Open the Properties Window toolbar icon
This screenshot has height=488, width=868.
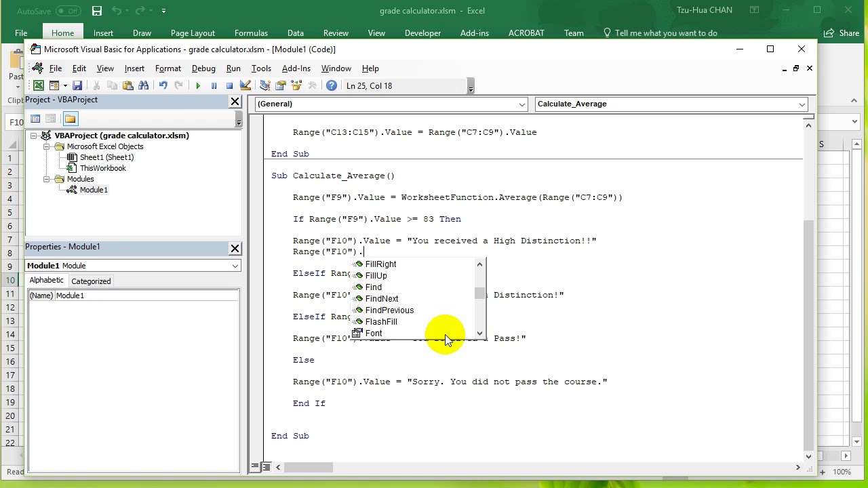[281, 85]
